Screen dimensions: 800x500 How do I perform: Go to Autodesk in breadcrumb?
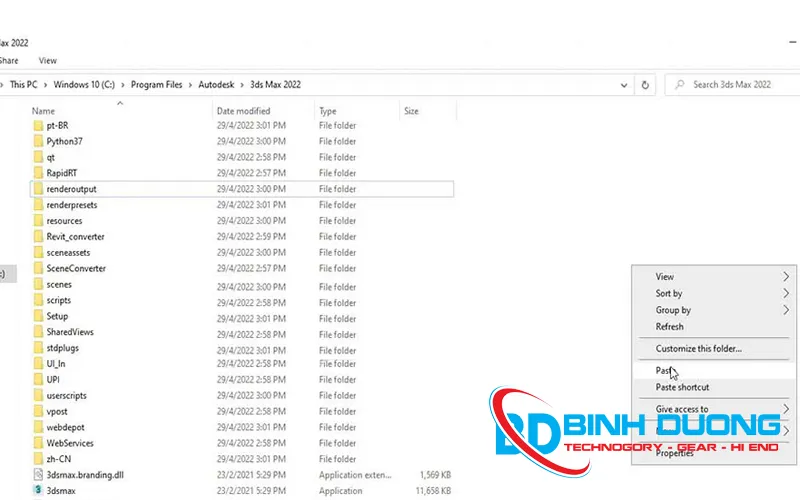coord(216,85)
